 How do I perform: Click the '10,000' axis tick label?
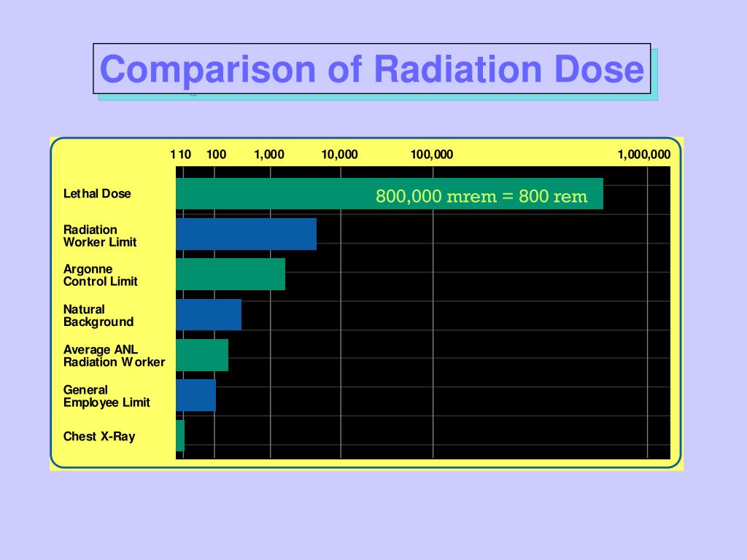pyautogui.click(x=340, y=155)
